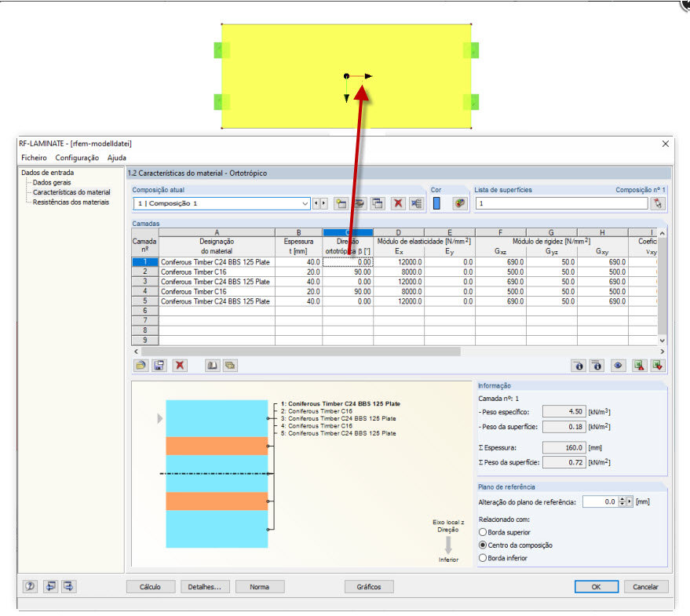
Task: Go to previous table with left arrow window icon
Action: pyautogui.click(x=51, y=586)
